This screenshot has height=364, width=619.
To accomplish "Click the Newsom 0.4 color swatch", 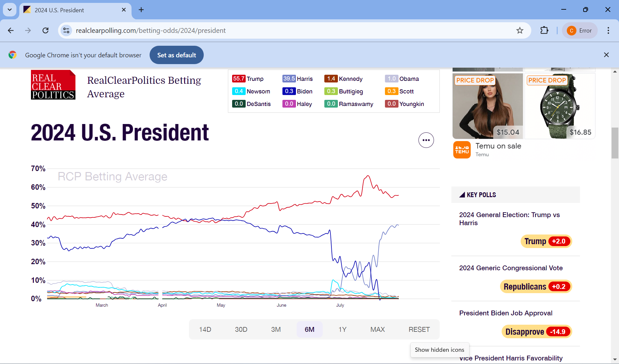I will (x=239, y=91).
